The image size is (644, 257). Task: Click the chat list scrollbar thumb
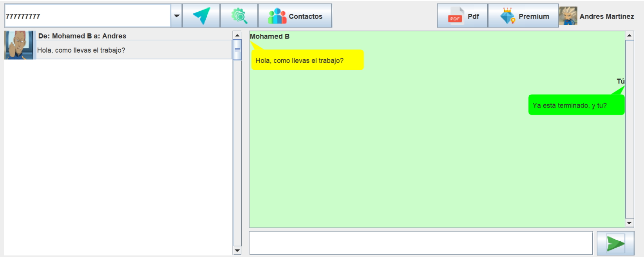237,50
